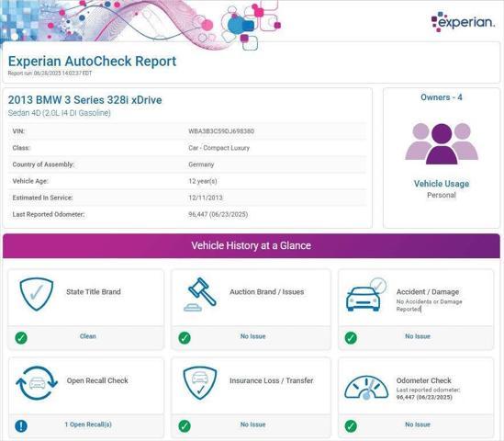This screenshot has width=504, height=441.
Task: Click the Country of Assembly: field label
Action: 43,164
